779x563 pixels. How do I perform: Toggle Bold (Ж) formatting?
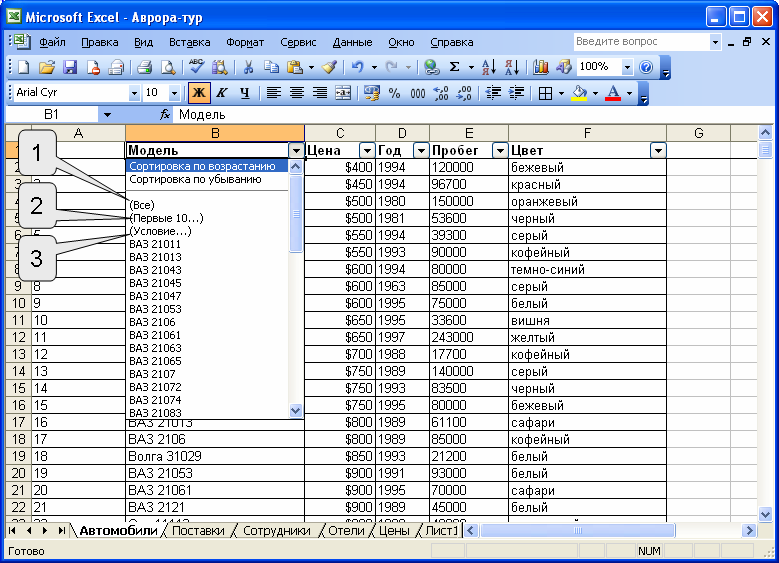pos(199,93)
